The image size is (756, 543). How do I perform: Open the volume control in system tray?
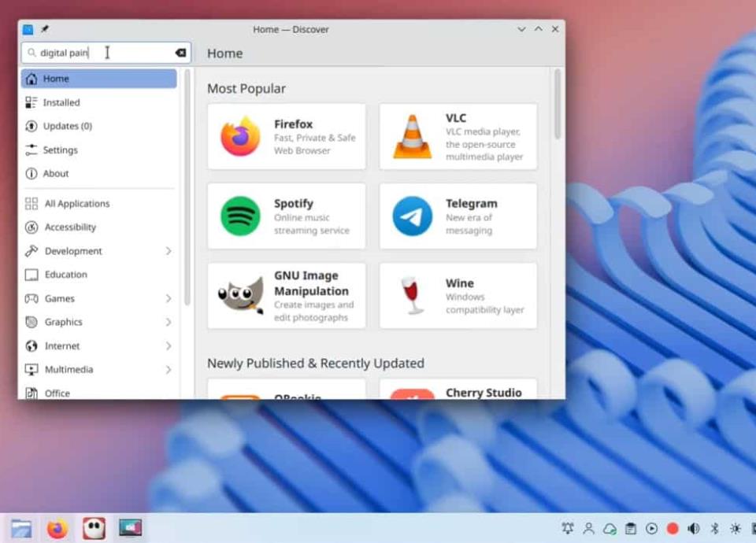693,529
